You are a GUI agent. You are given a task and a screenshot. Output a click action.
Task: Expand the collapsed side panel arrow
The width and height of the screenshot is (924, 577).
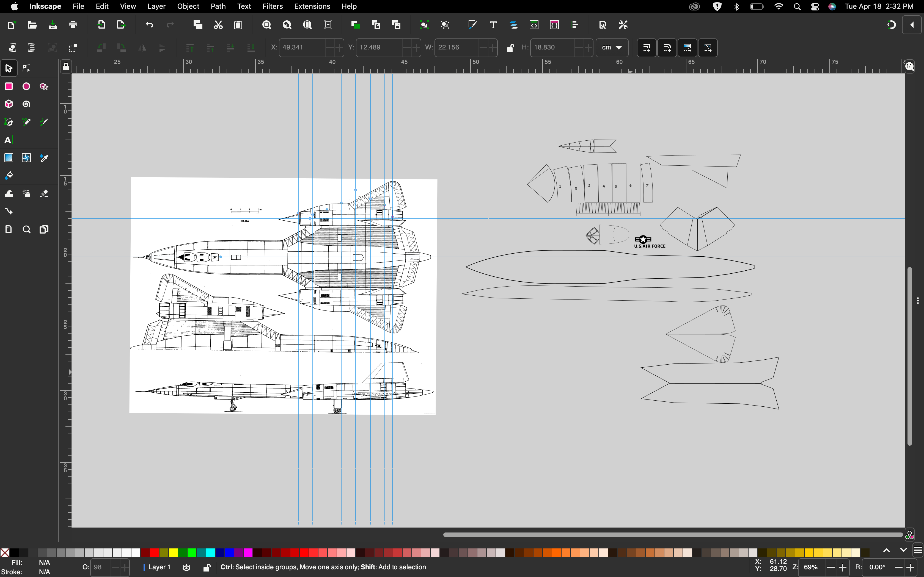(912, 25)
